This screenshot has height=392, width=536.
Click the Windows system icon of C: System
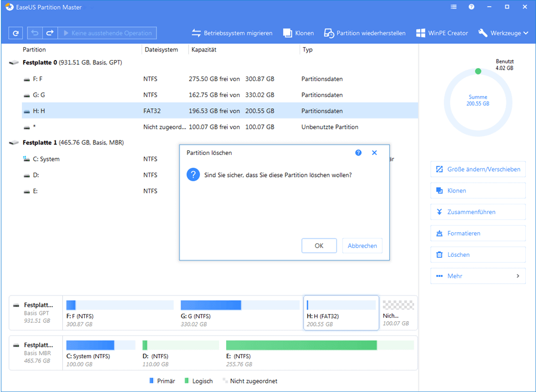pos(26,159)
